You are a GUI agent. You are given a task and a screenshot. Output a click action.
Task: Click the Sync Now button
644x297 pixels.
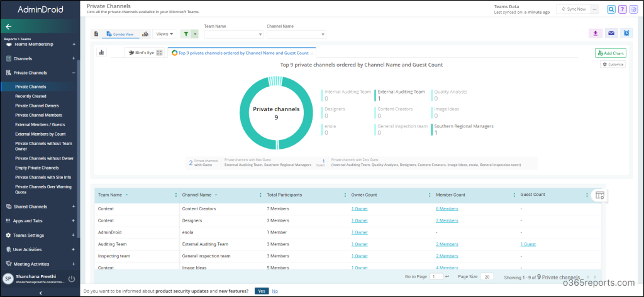click(574, 9)
